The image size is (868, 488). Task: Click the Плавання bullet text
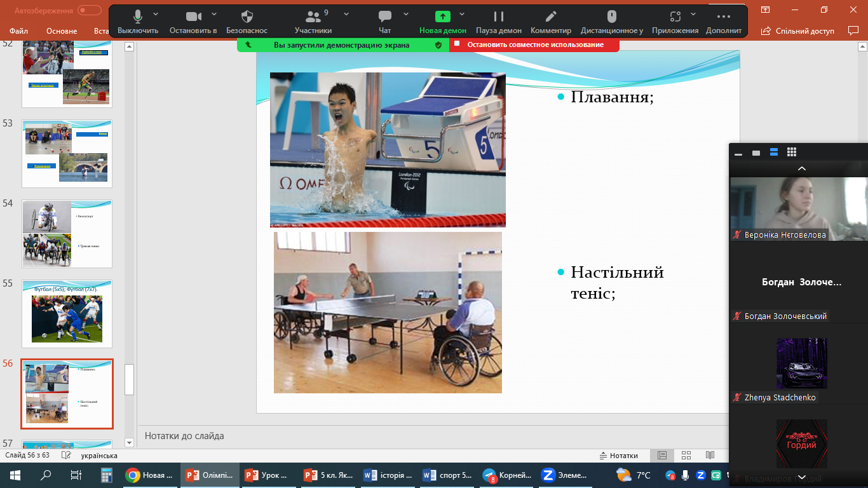[x=612, y=97]
